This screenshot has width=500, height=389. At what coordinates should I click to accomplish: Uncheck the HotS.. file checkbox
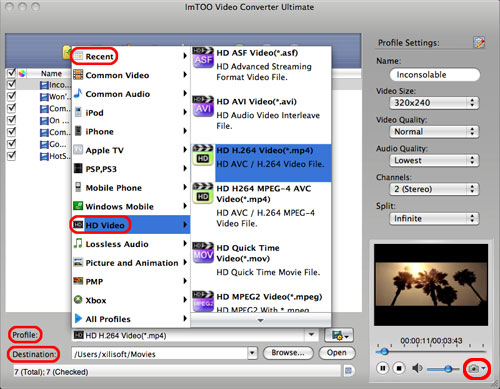[x=11, y=156]
